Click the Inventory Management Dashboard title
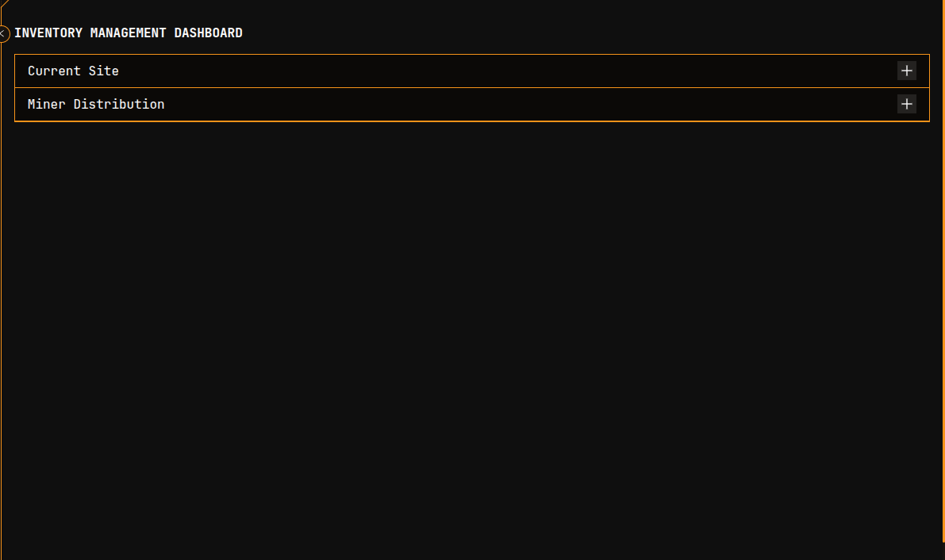The height and width of the screenshot is (560, 945). pos(129,33)
